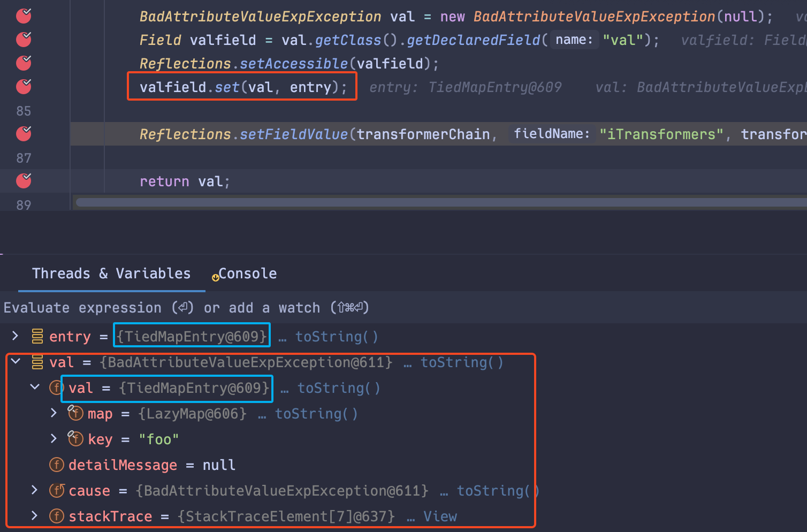Toggle the breakpoint next to Reflections.setAccessible
This screenshot has height=532, width=807.
point(23,63)
